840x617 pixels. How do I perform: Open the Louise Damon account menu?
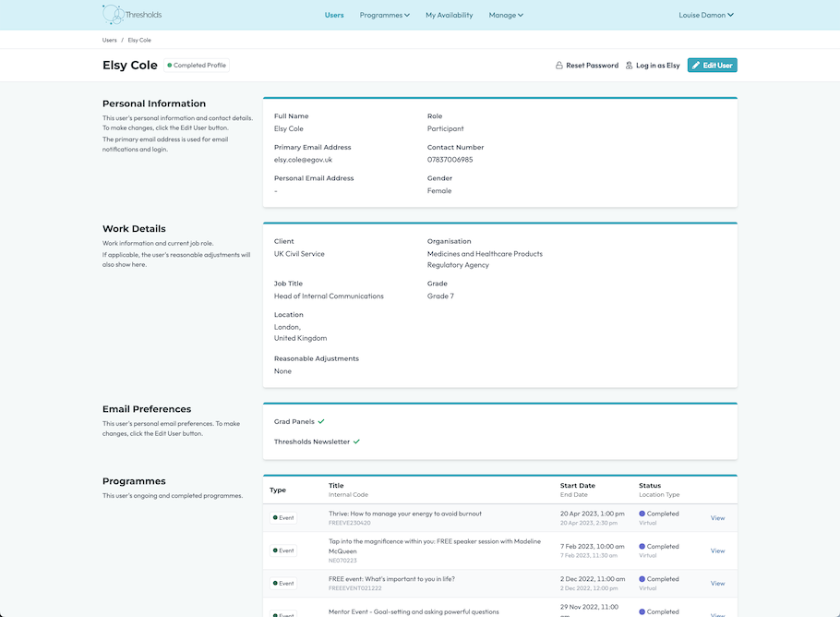coord(706,15)
